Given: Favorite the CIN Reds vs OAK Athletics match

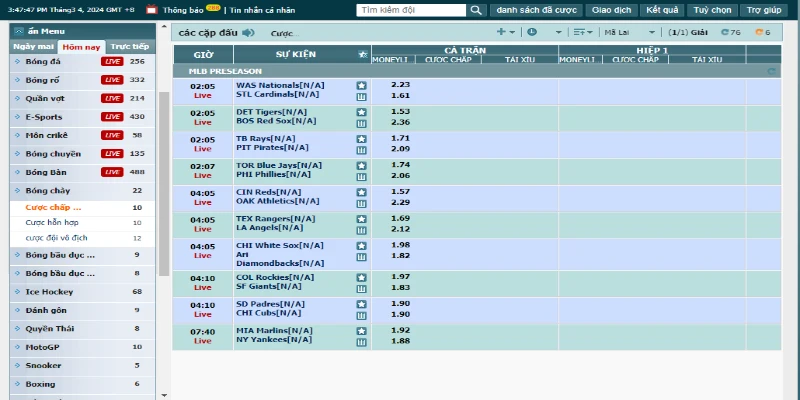Looking at the screenshot, I should 361,192.
